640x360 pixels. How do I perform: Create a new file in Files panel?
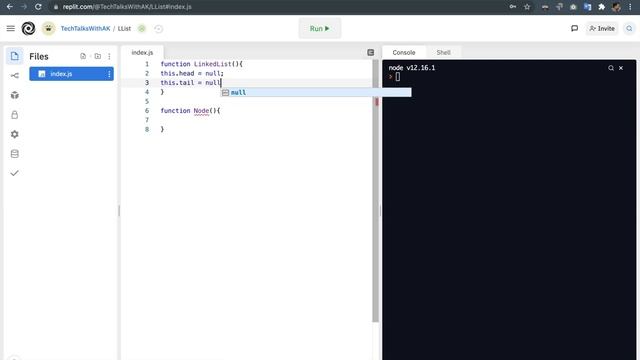[83, 56]
